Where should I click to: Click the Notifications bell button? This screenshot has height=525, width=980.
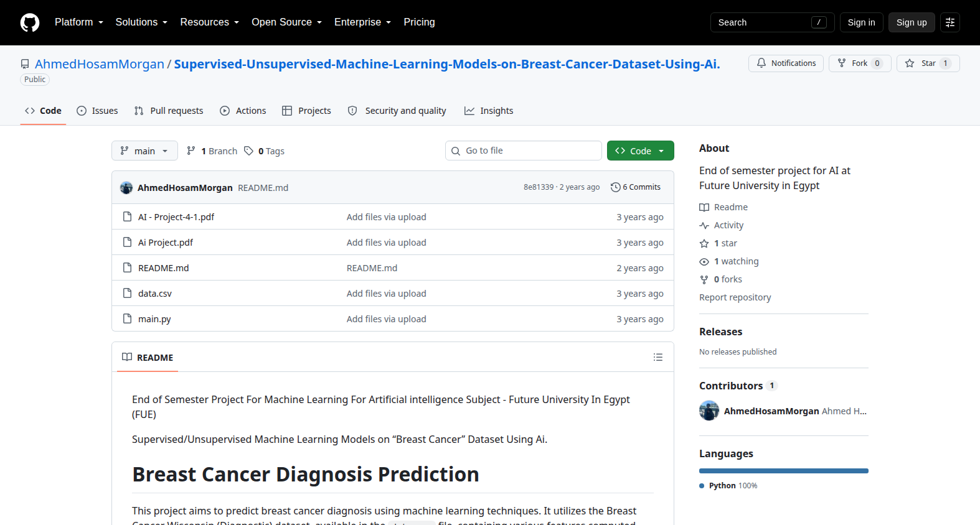[786, 63]
